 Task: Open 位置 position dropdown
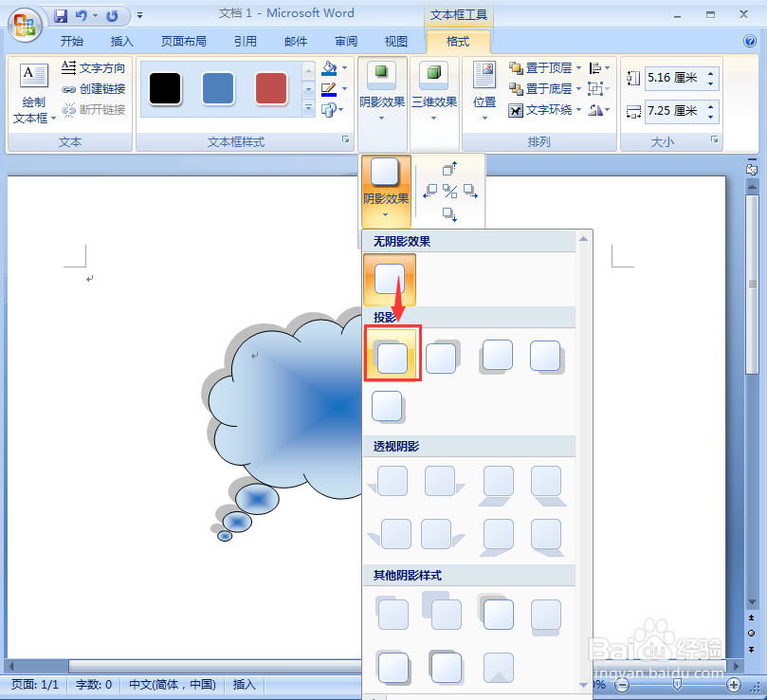pos(484,92)
